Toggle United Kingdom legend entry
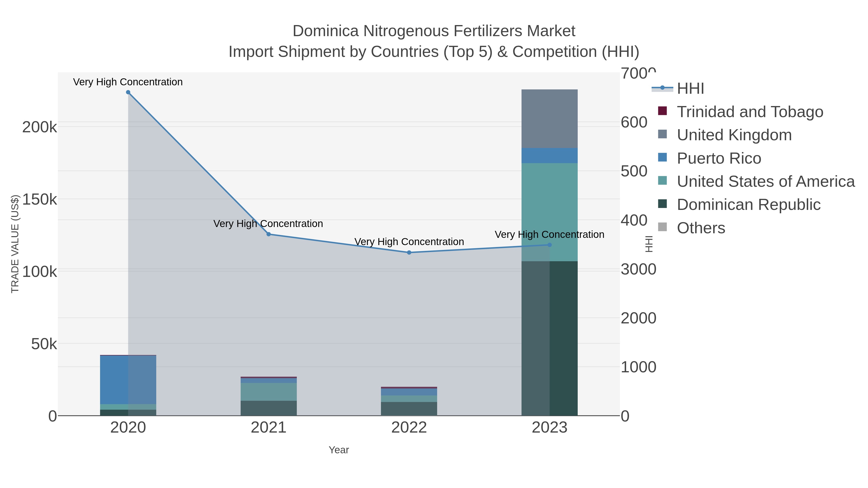Viewport: 868px width, 488px height. coord(725,135)
